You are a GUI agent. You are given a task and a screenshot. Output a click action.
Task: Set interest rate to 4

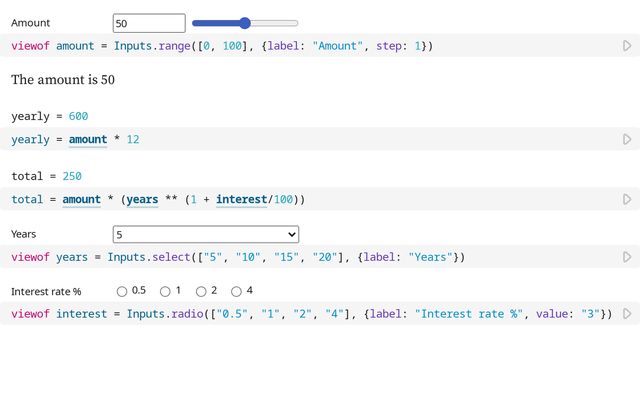tap(237, 291)
